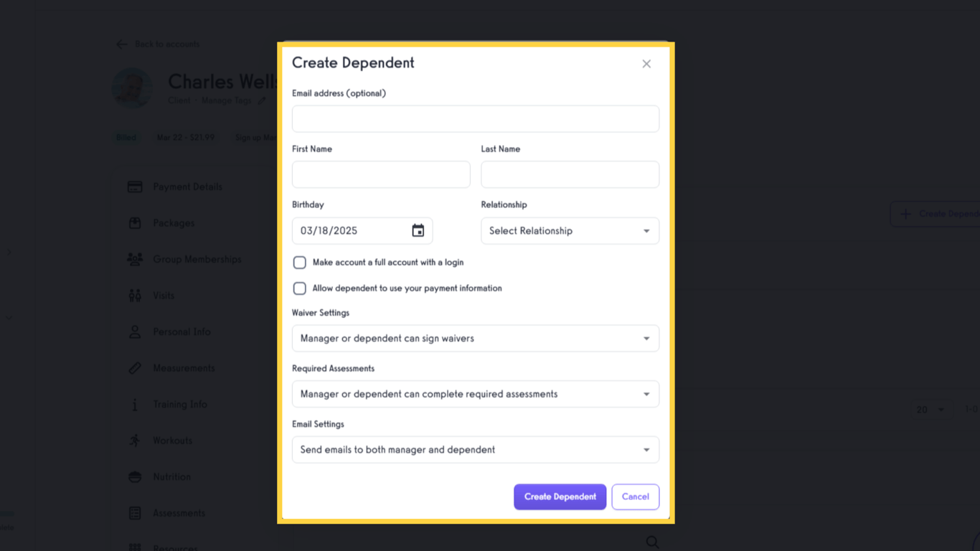Open Group Memberships from the sidebar
This screenshot has width=980, height=551.
pyautogui.click(x=134, y=259)
